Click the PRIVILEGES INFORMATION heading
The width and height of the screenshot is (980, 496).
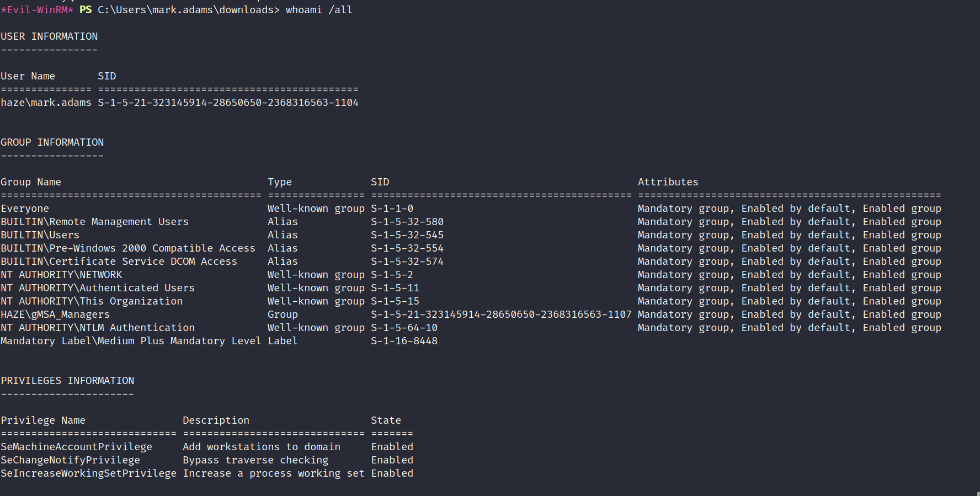coord(67,381)
